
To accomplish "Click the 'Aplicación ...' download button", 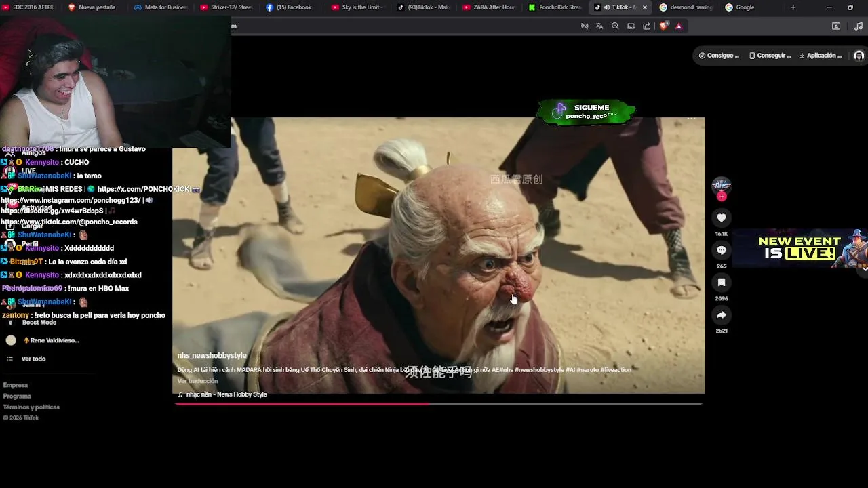I will click(821, 56).
